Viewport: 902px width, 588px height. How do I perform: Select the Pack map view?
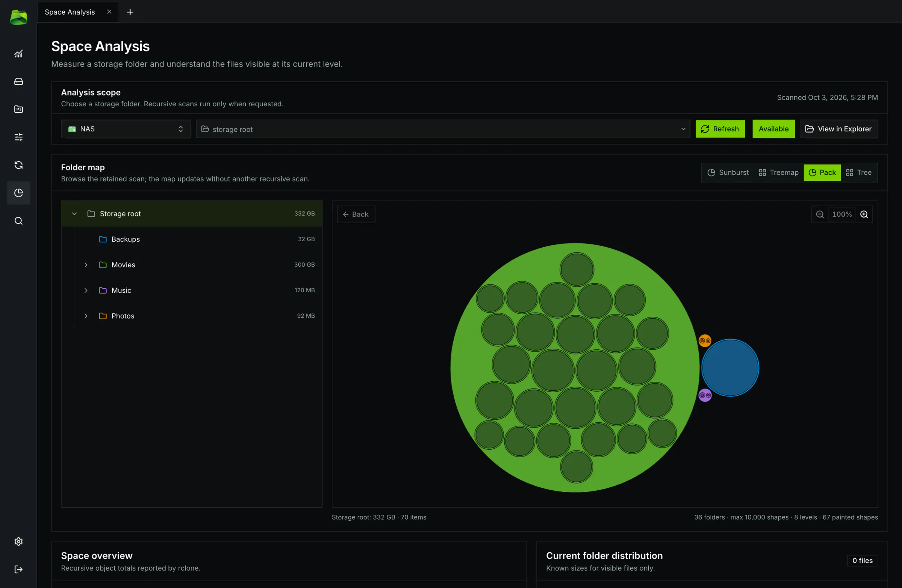[822, 172]
